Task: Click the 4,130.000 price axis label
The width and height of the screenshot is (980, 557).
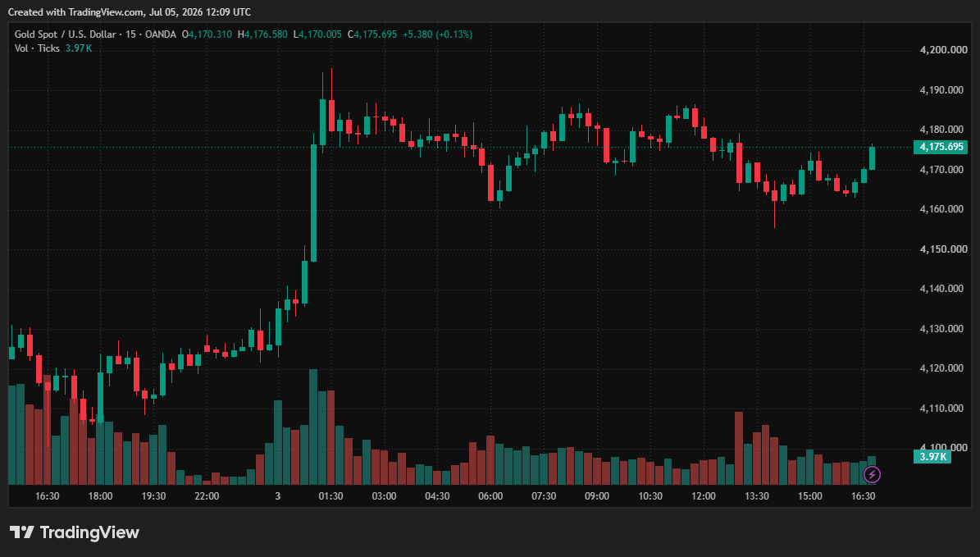Action: (941, 328)
